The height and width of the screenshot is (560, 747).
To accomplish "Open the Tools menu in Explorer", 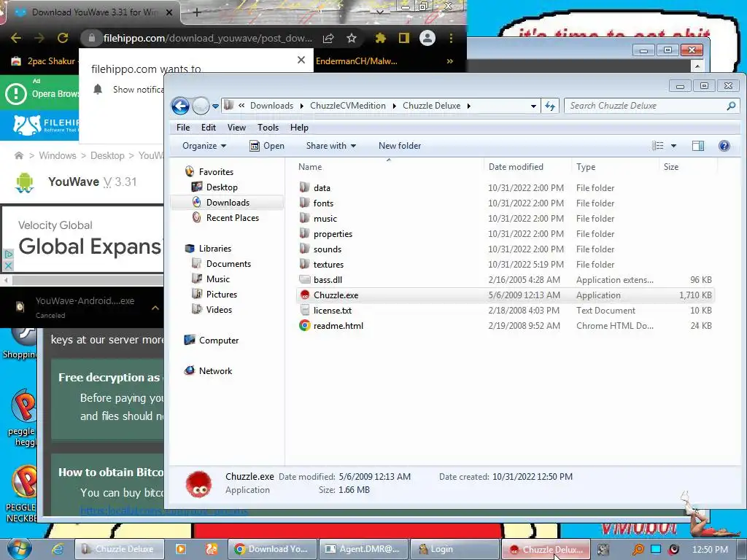I will (x=268, y=128).
